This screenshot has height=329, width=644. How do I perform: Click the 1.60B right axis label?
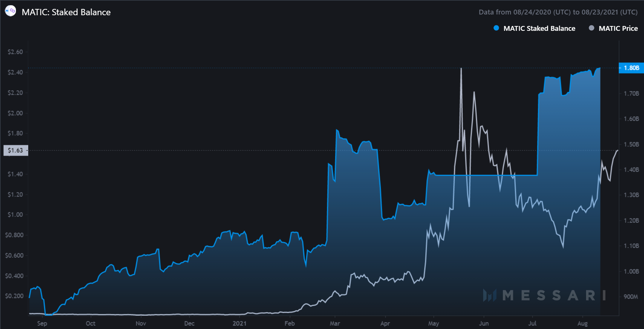pyautogui.click(x=631, y=119)
